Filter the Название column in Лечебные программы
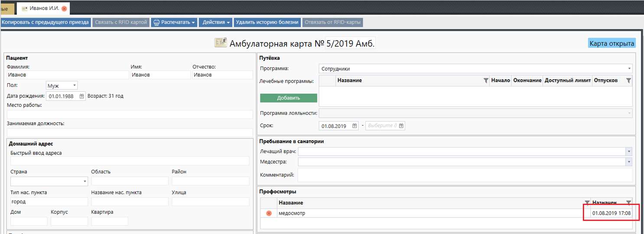644x234 pixels. click(486, 81)
